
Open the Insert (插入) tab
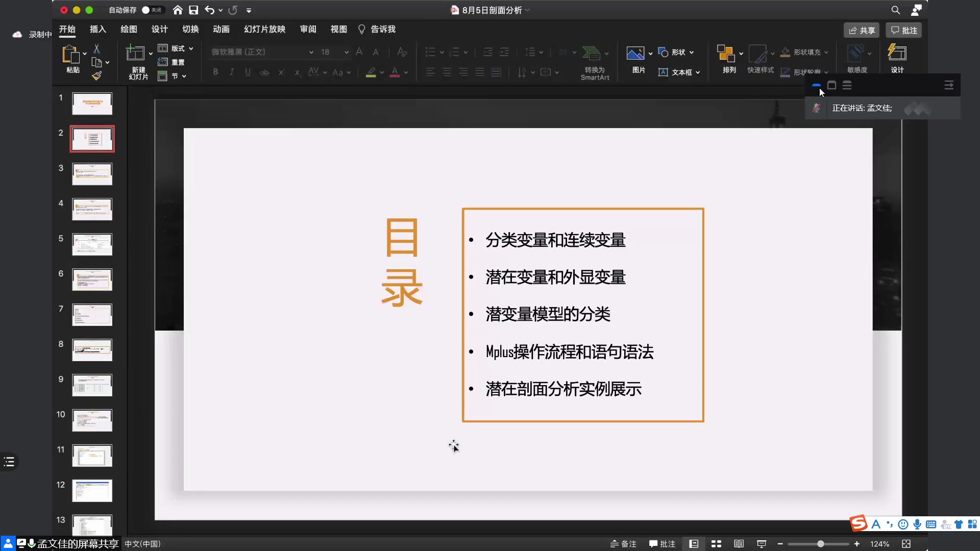(98, 29)
